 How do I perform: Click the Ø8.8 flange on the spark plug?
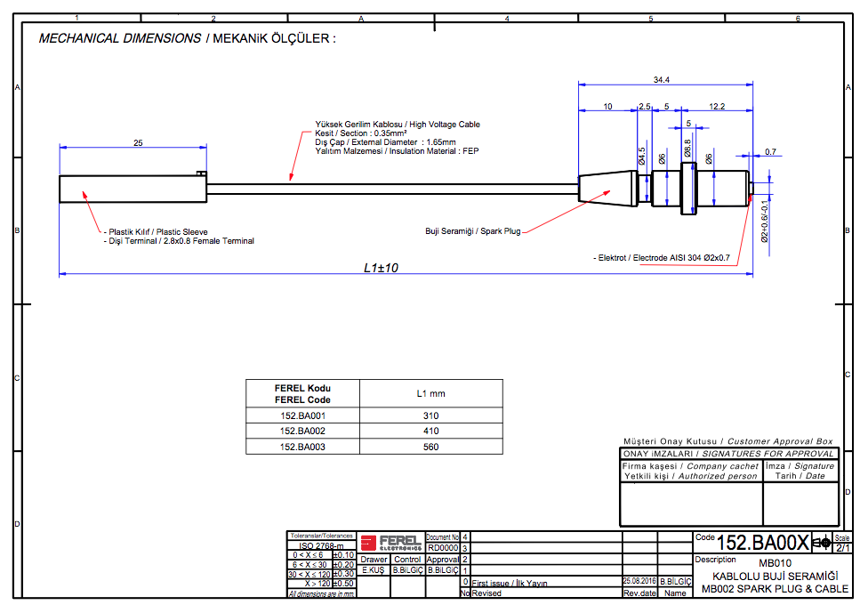[687, 188]
